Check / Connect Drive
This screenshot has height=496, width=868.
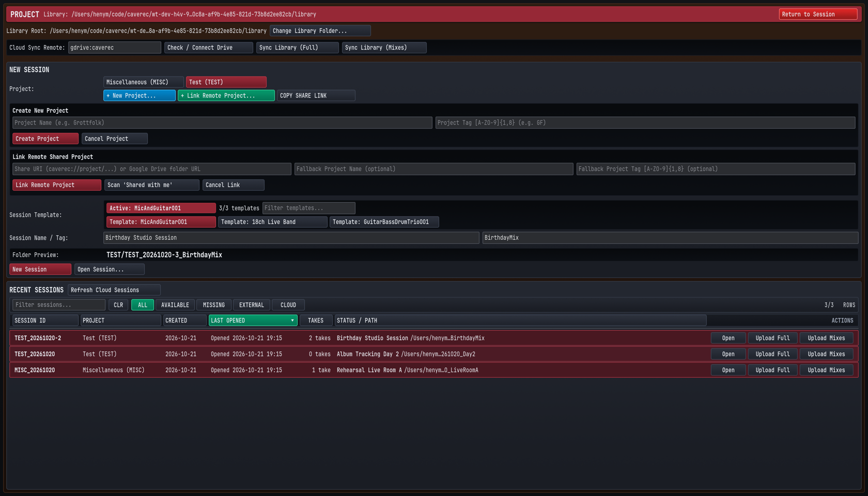pos(208,48)
